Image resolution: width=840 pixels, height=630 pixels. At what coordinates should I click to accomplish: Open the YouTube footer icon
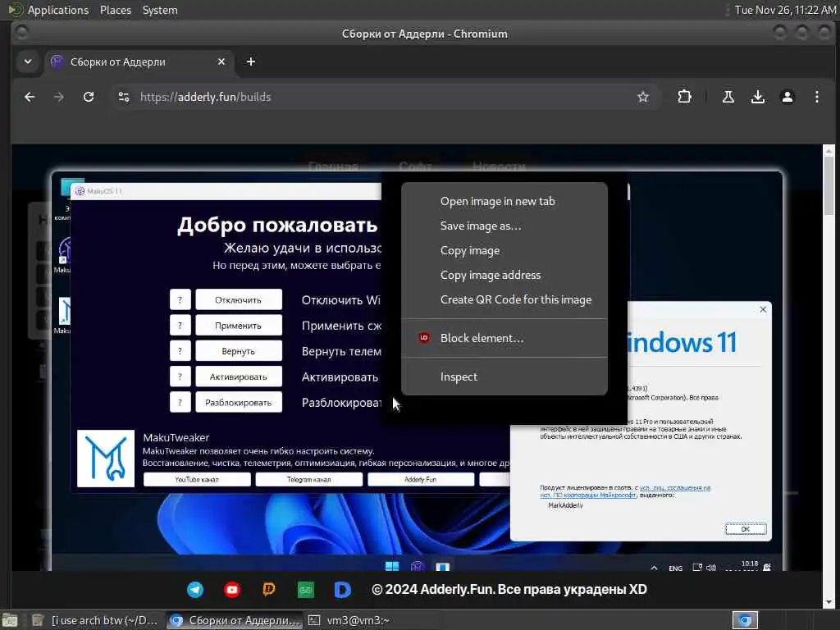pyautogui.click(x=232, y=589)
